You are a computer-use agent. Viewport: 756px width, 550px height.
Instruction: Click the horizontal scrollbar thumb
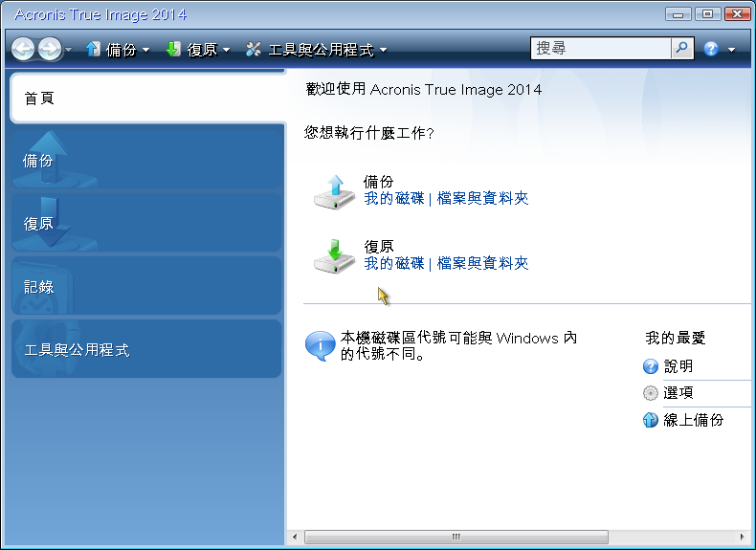tap(456, 537)
